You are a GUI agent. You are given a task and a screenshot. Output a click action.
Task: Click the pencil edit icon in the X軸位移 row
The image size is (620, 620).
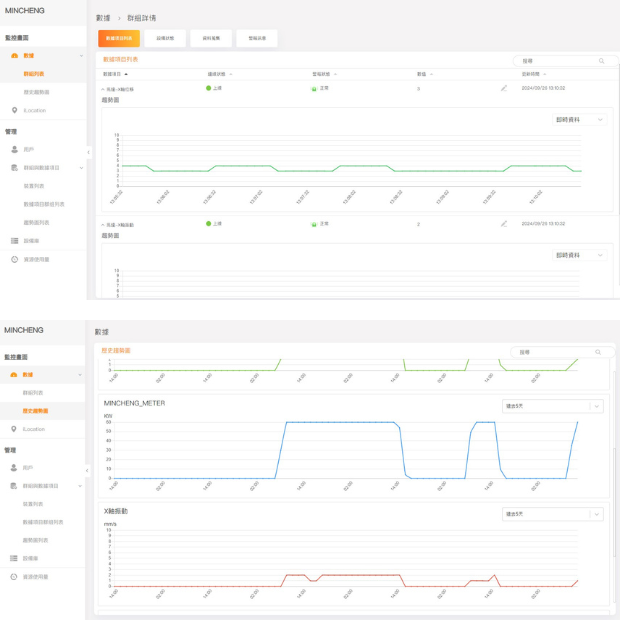tap(504, 88)
